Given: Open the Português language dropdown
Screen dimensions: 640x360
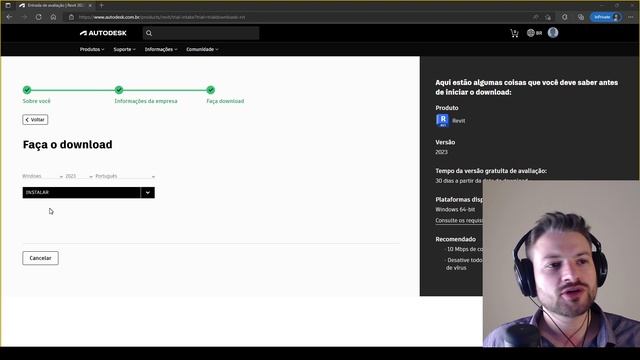Looking at the screenshot, I should (x=125, y=176).
